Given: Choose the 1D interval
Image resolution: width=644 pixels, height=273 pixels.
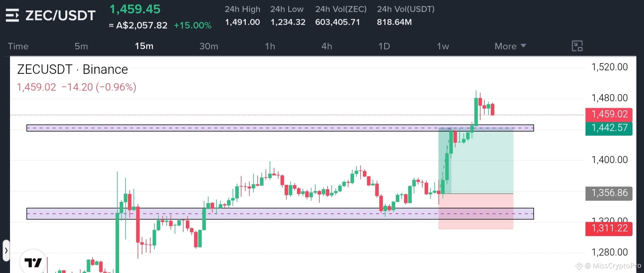Looking at the screenshot, I should pos(384,46).
